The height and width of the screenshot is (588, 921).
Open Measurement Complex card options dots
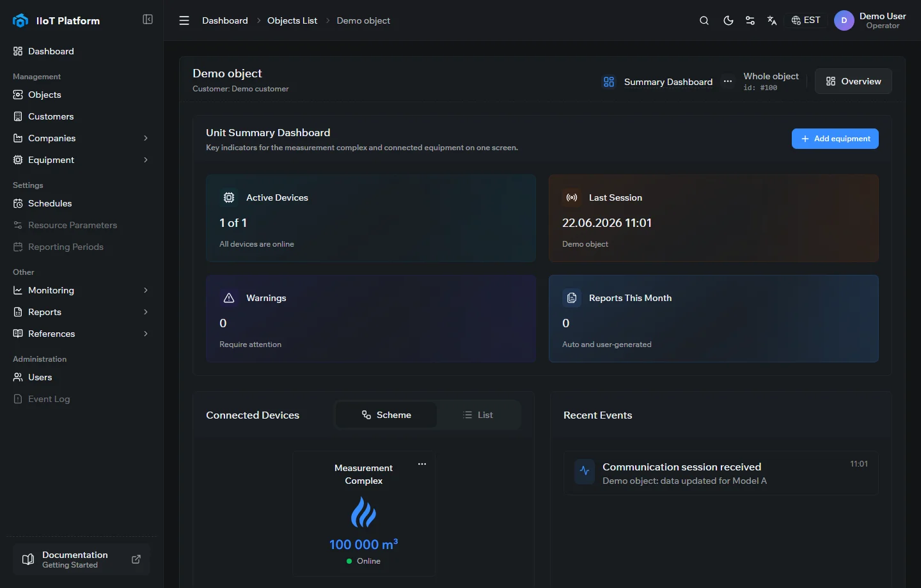[422, 464]
